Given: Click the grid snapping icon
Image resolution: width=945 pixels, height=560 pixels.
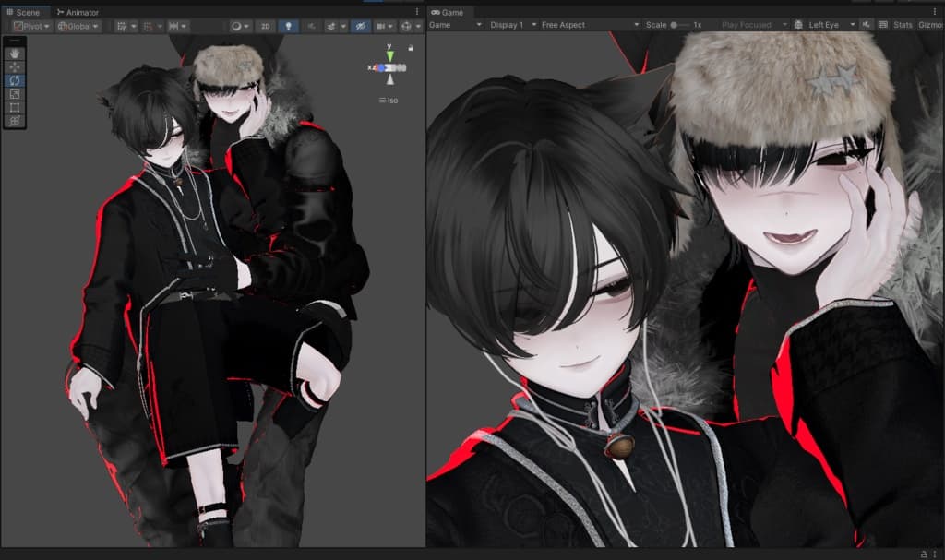Looking at the screenshot, I should point(148,26).
